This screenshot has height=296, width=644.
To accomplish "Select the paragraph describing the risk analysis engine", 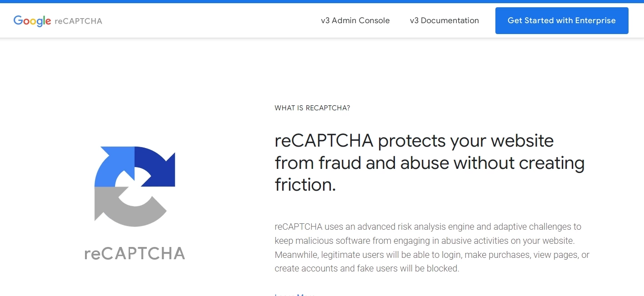I will [431, 247].
